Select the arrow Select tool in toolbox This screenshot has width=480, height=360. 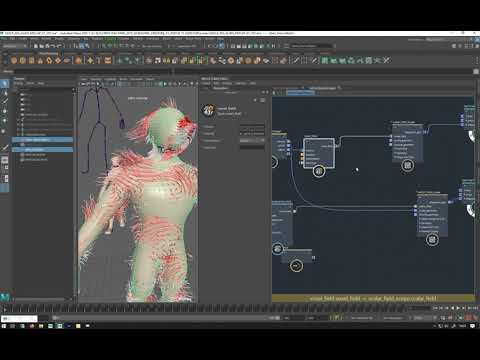pyautogui.click(x=5, y=83)
